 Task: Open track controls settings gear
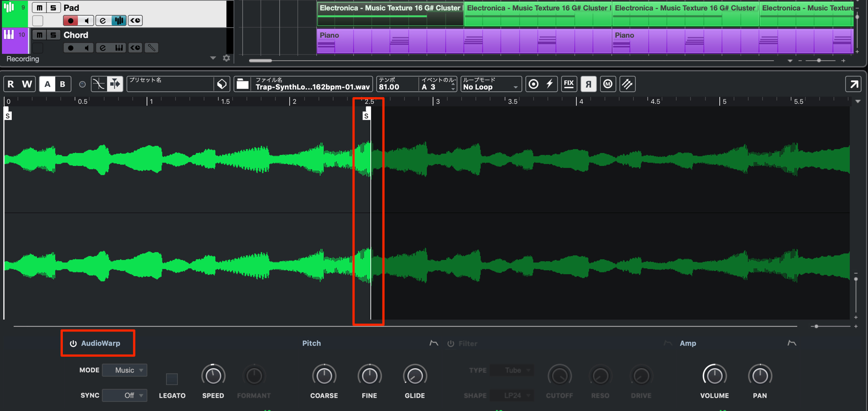(x=226, y=58)
